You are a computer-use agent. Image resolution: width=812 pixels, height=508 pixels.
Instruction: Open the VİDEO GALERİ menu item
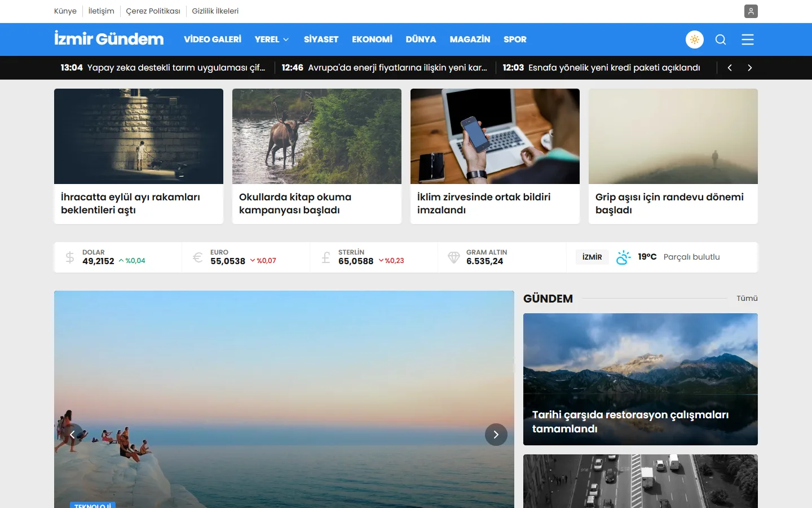point(213,40)
